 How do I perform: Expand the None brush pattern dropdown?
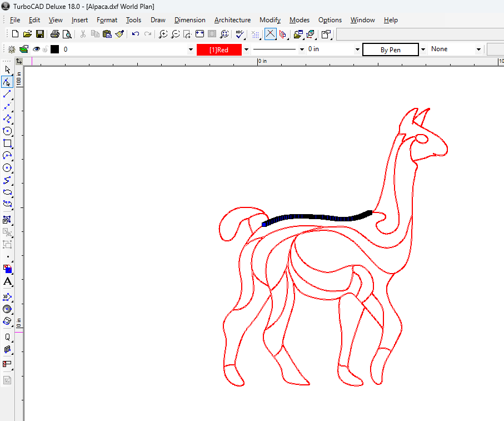(478, 49)
